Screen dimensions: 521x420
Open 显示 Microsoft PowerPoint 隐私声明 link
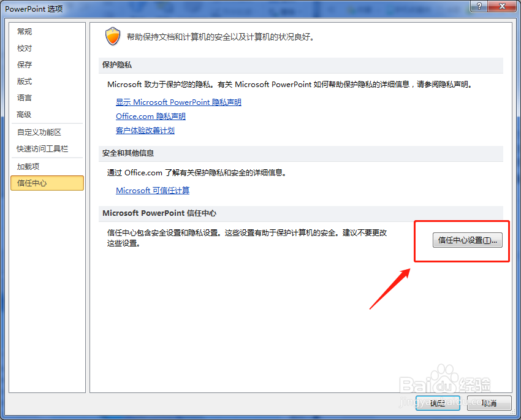[178, 102]
